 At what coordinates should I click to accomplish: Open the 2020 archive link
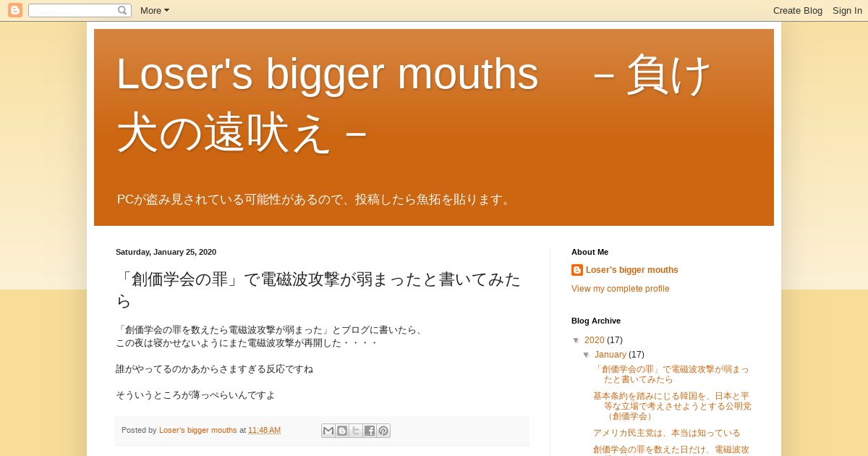(x=594, y=340)
